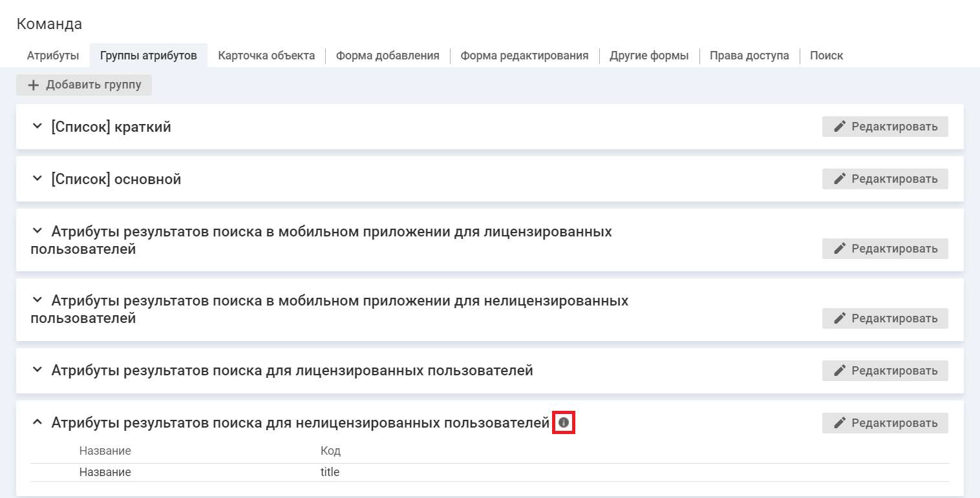
Task: Click pencil icon for [Список] краткий
Action: [x=840, y=127]
